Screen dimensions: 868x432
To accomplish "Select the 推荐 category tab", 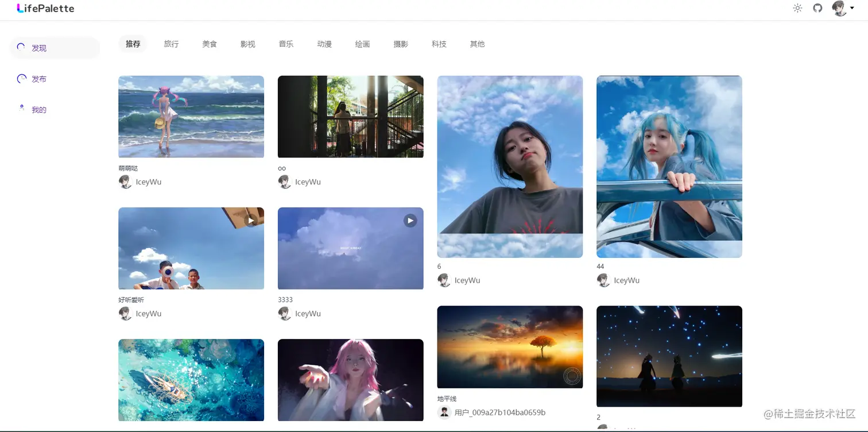I will pos(133,44).
